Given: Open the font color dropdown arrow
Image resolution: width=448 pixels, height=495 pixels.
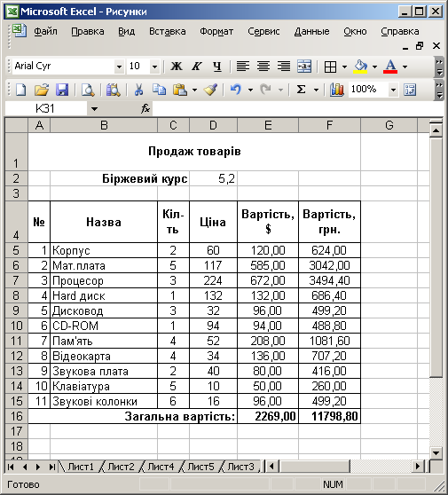Looking at the screenshot, I should click(405, 67).
